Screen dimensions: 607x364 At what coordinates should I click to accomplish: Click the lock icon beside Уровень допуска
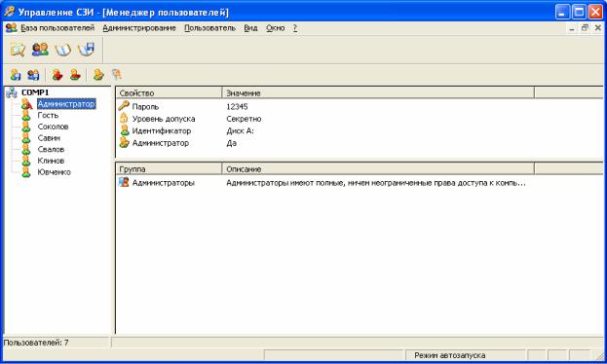point(124,118)
